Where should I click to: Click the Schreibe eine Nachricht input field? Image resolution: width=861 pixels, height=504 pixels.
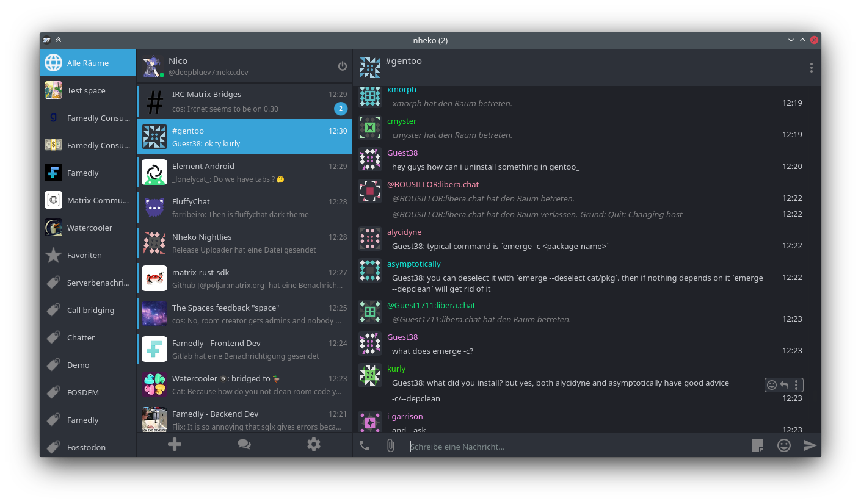[x=550, y=446]
